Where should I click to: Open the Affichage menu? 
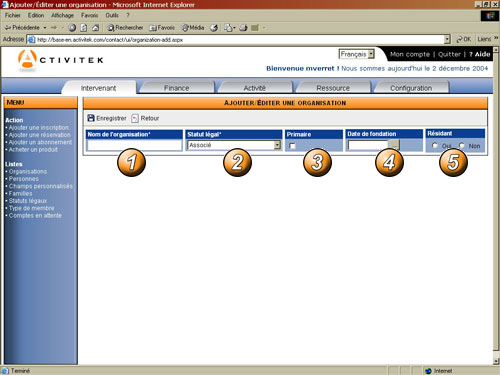click(x=62, y=15)
